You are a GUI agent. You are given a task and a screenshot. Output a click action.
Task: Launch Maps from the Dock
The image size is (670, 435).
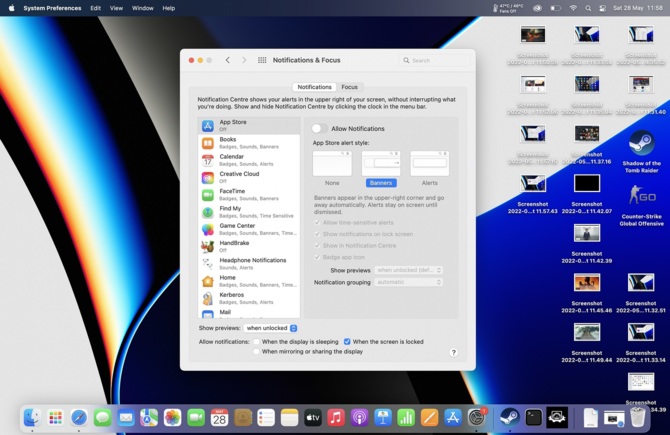[x=149, y=417]
